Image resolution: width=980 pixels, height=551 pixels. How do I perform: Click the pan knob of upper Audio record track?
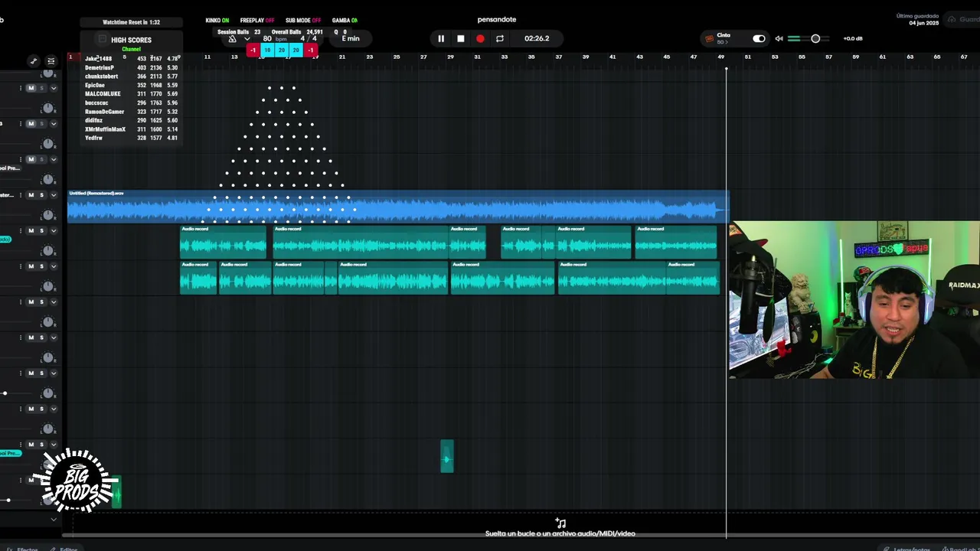(48, 250)
